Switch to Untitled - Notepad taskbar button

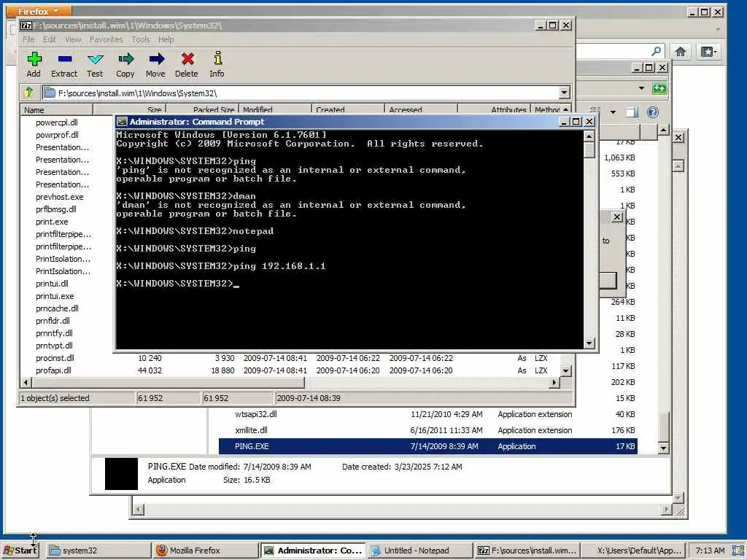click(x=420, y=551)
